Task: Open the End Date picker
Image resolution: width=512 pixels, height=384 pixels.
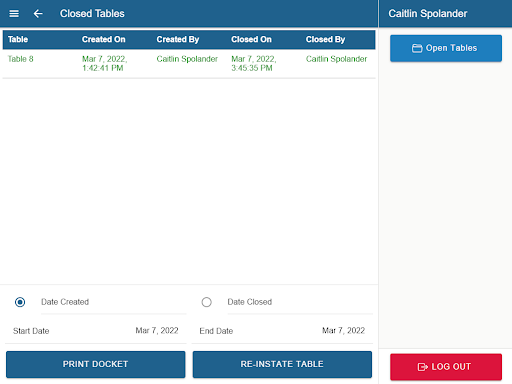Action: [x=282, y=331]
